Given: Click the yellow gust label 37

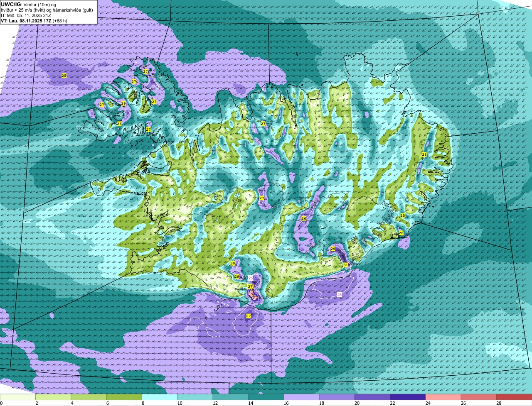Looking at the screenshot, I should tap(250, 286).
